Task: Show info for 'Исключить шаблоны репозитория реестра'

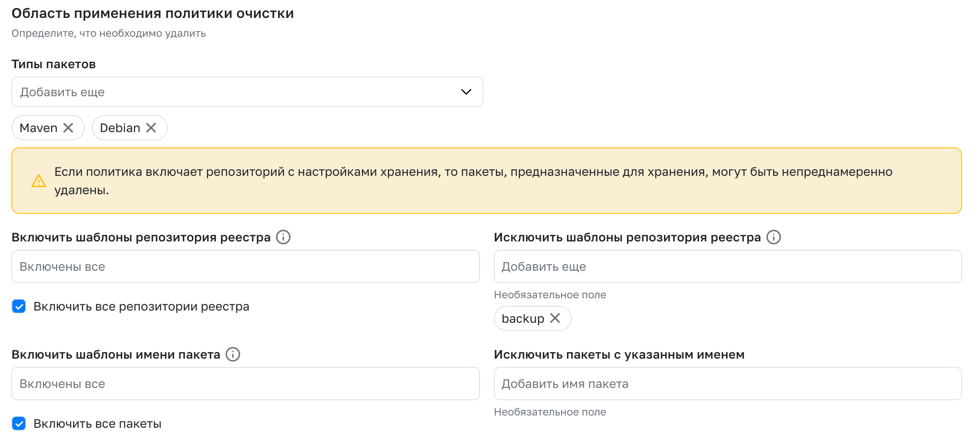Action: [774, 237]
